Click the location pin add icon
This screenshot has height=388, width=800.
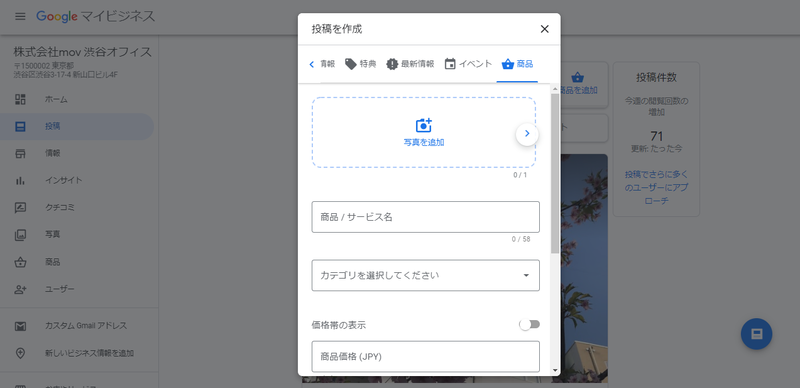pyautogui.click(x=20, y=353)
